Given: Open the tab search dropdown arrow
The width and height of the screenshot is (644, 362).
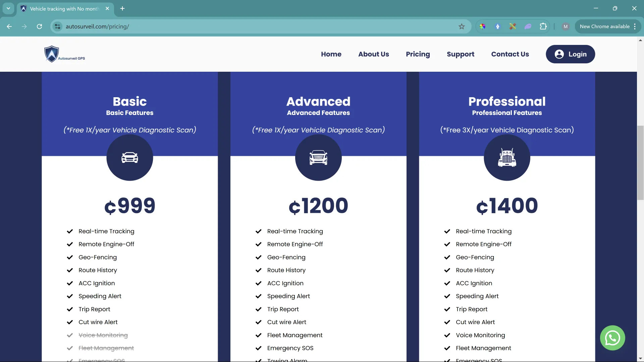Looking at the screenshot, I should point(8,8).
